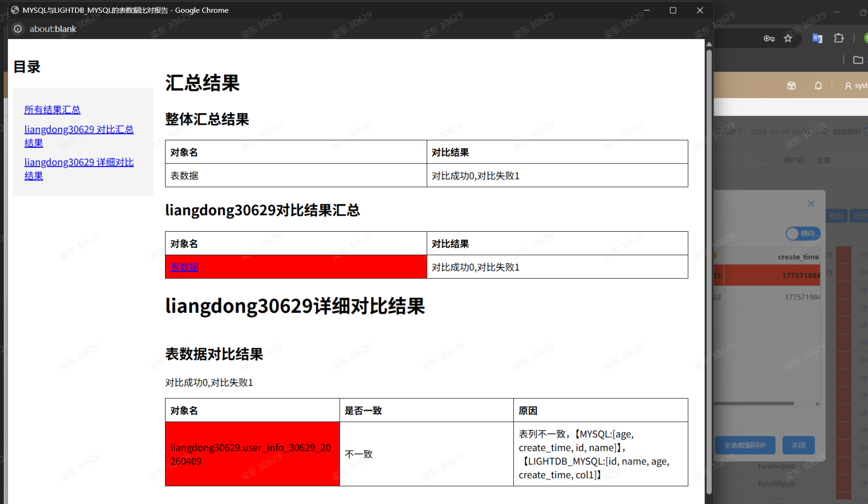Viewport: 868px width, 504px height.
Task: Click the 目录 heading
Action: pos(27,67)
